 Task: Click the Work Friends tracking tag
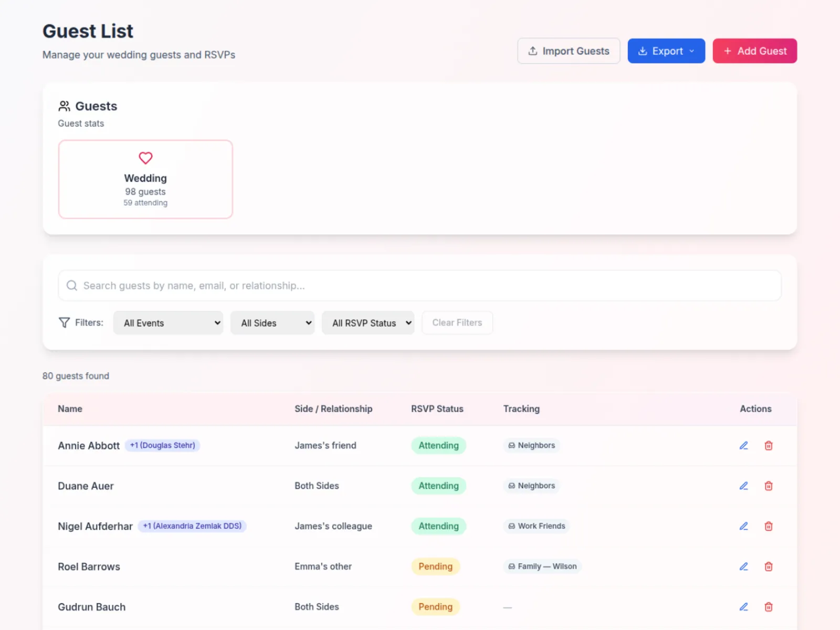click(537, 526)
